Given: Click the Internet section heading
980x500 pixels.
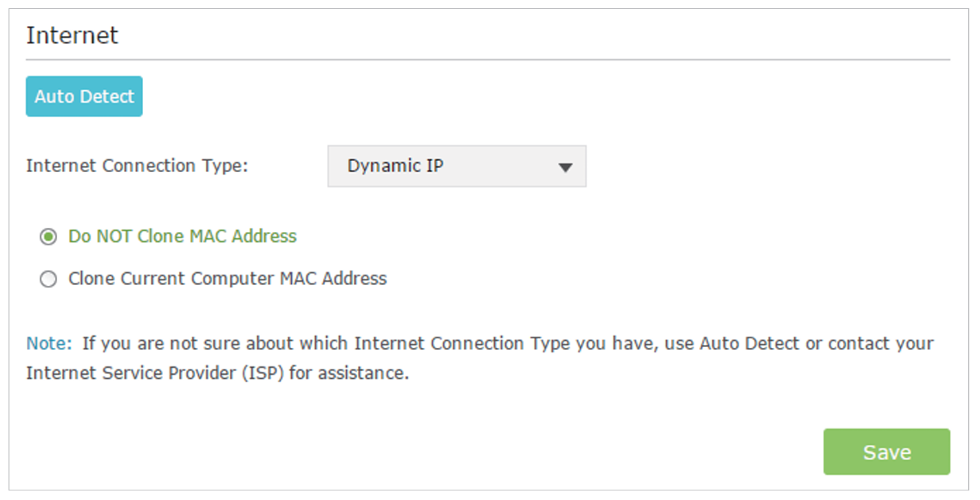Looking at the screenshot, I should pyautogui.click(x=72, y=34).
